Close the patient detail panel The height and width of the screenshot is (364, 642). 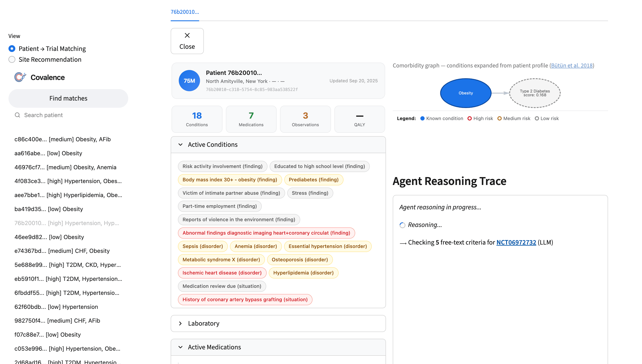(x=187, y=41)
